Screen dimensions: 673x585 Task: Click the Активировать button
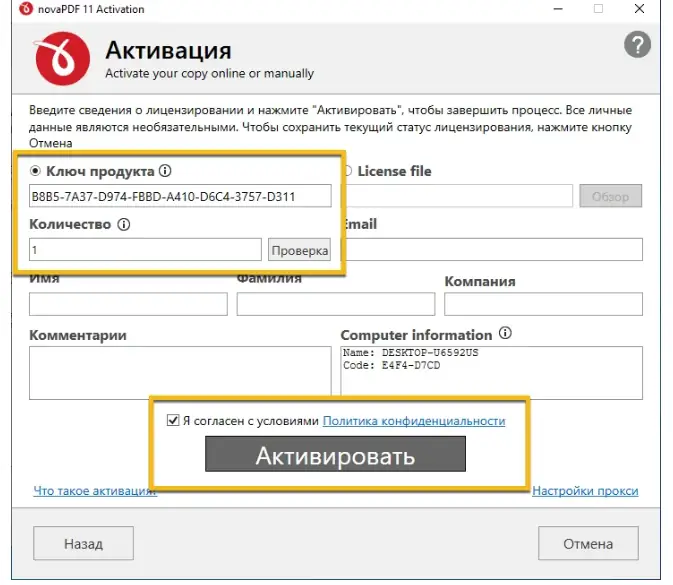335,454
